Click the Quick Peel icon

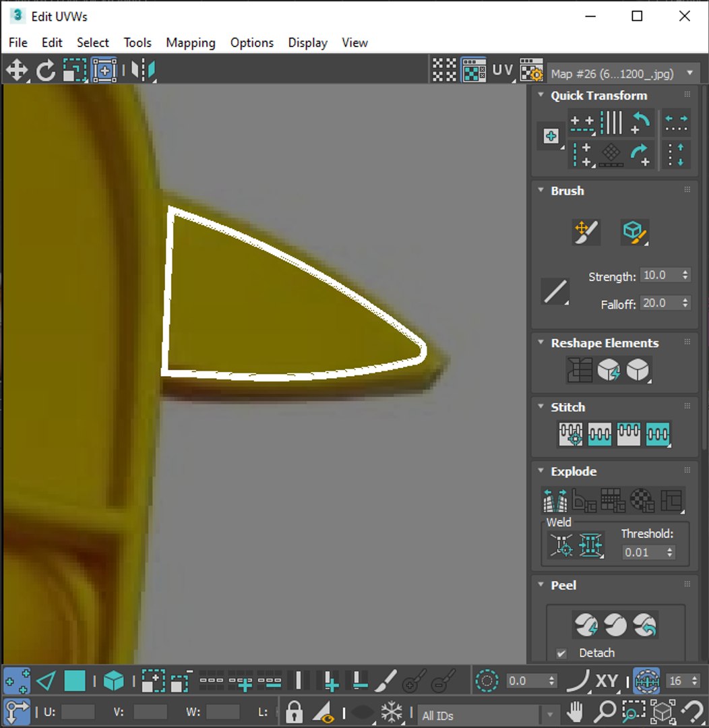click(586, 625)
